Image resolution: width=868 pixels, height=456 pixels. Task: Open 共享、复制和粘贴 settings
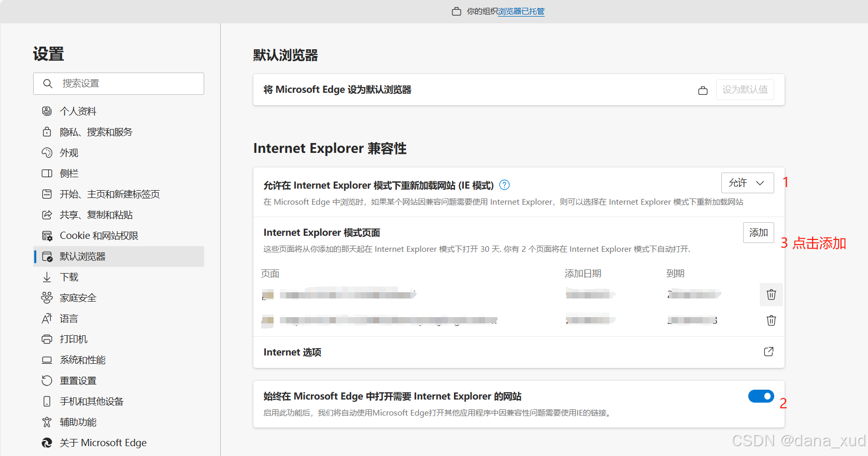point(119,215)
